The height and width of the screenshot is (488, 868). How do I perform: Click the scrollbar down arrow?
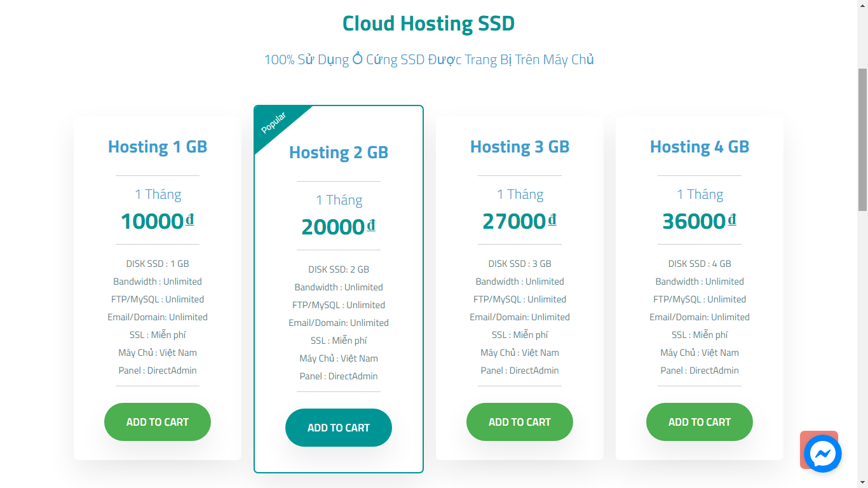862,483
